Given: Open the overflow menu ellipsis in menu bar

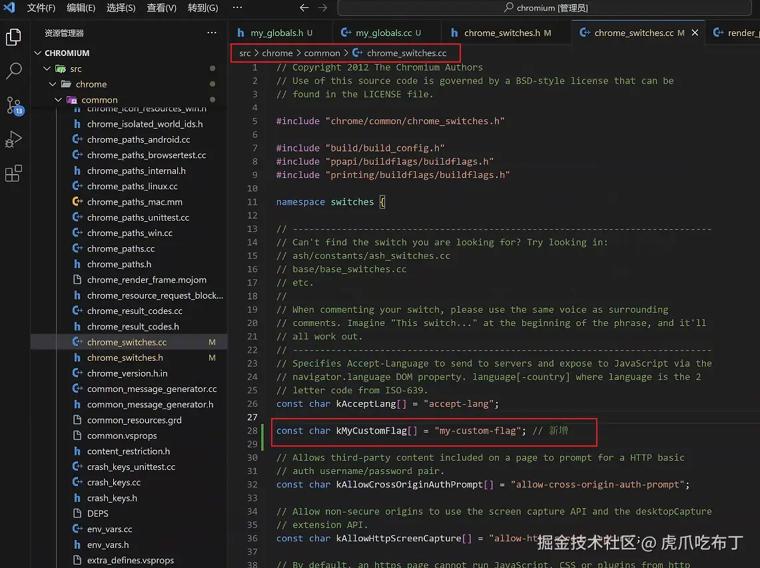Looking at the screenshot, I should tap(237, 8).
